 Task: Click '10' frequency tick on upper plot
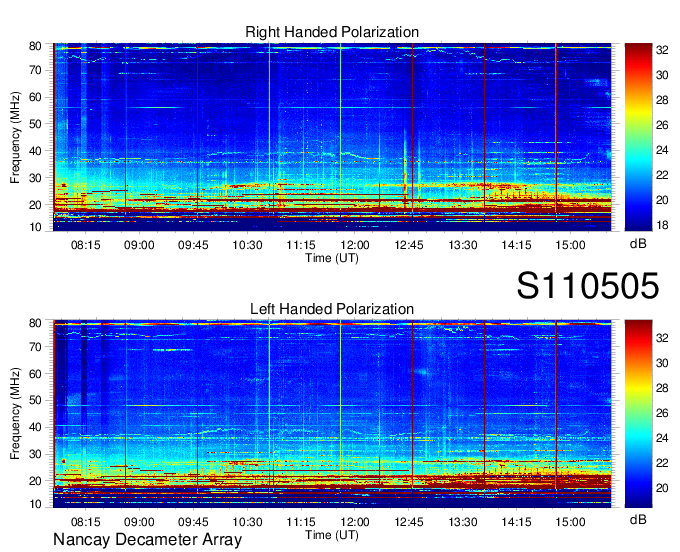[35, 227]
